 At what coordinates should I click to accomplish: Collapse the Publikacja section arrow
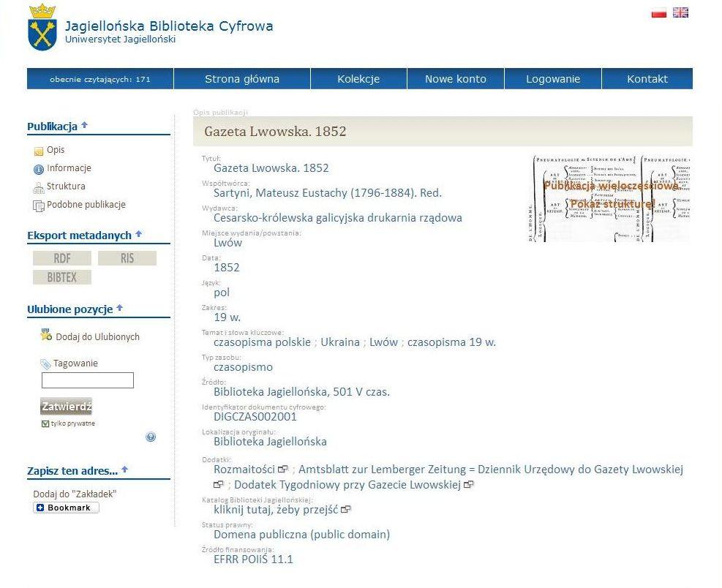coord(84,125)
